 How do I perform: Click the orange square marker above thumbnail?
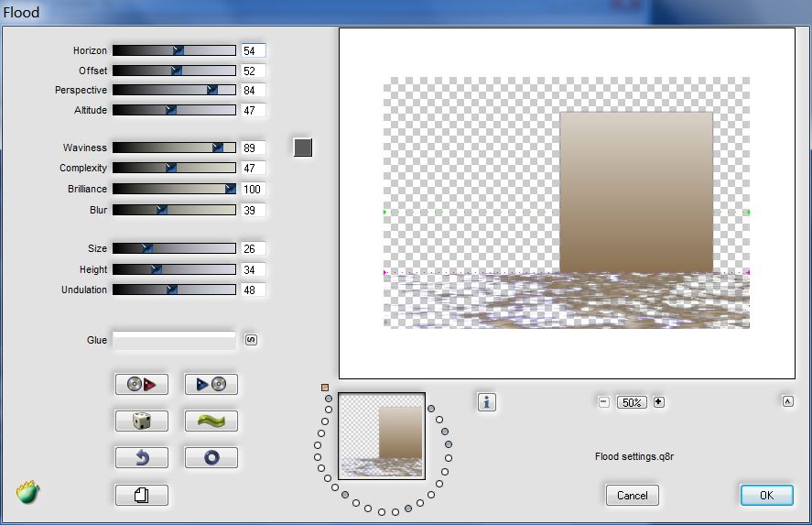coord(325,388)
